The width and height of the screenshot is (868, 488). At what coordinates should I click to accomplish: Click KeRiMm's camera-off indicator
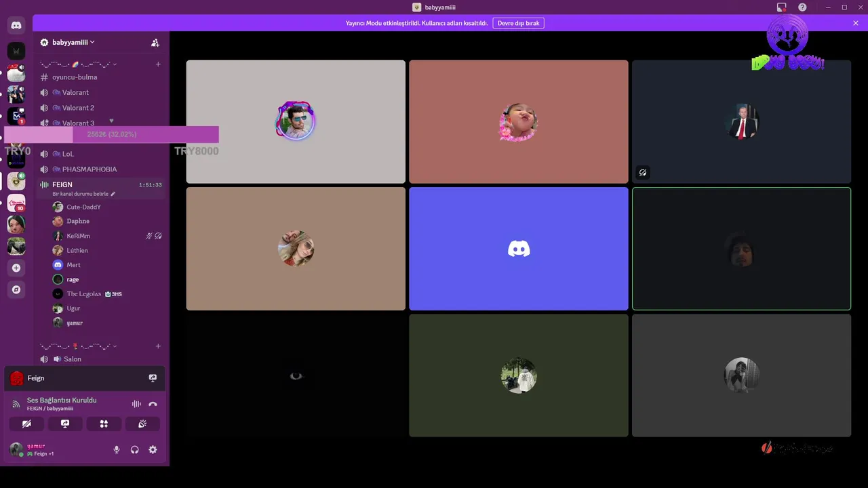158,236
